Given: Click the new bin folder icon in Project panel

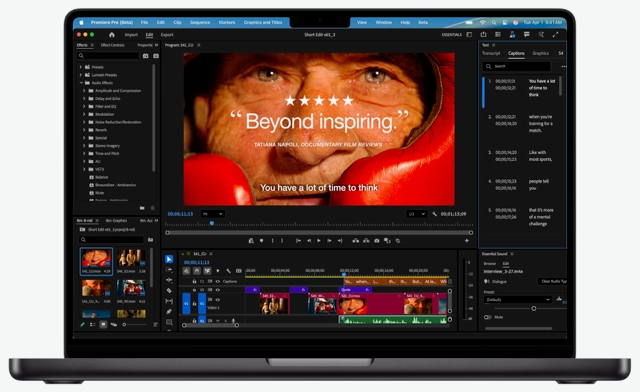Looking at the screenshot, I should (150, 240).
